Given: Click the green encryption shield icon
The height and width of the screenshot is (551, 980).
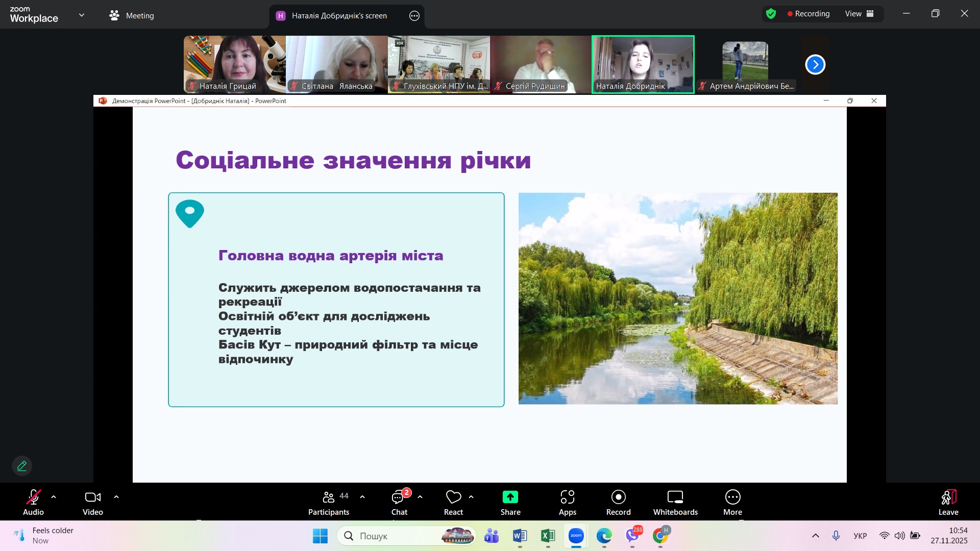Looking at the screenshot, I should coord(771,14).
